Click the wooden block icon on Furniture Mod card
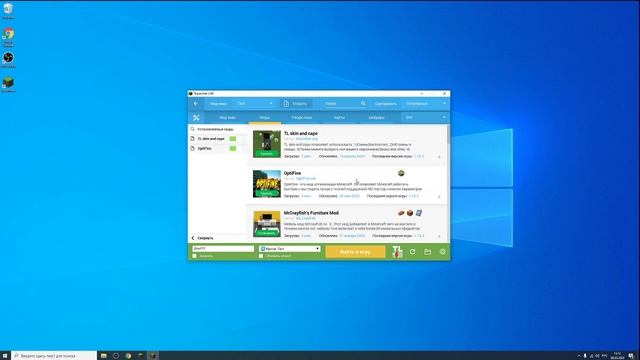Viewport: 640px width, 360px height. pos(410,213)
